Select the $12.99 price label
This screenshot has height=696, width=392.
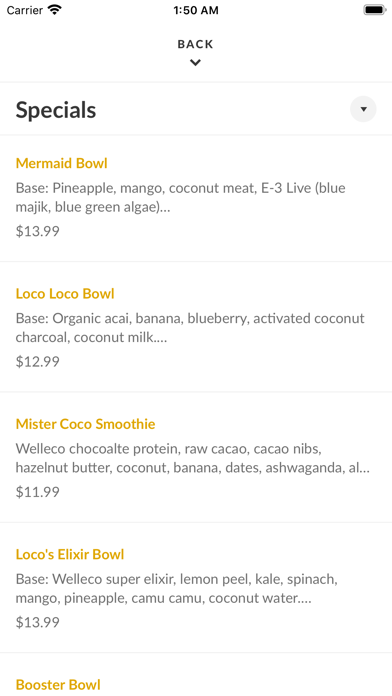(x=38, y=362)
